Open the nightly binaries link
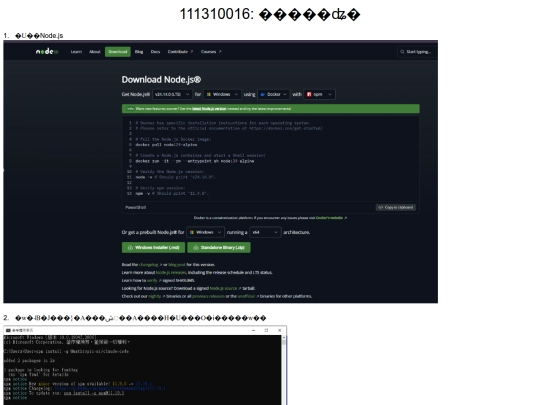 [156, 296]
